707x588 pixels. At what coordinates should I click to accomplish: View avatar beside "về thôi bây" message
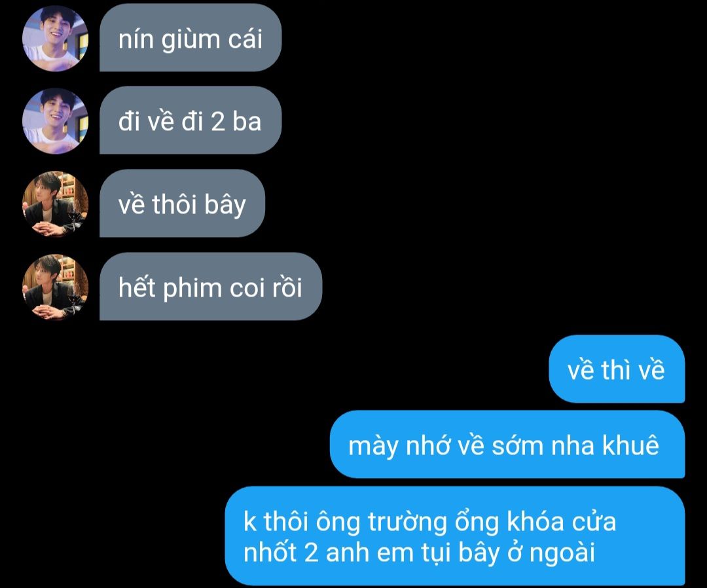pos(55,204)
